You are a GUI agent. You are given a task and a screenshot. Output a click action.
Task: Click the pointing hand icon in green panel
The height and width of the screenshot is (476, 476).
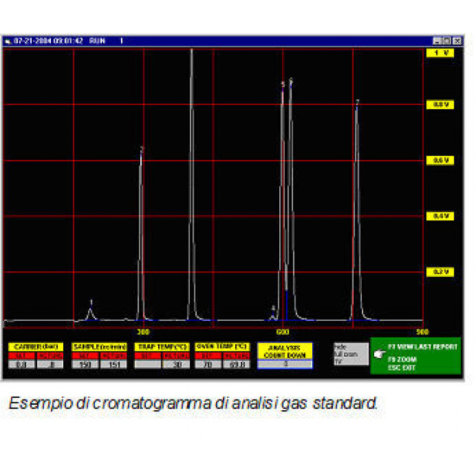tap(379, 354)
